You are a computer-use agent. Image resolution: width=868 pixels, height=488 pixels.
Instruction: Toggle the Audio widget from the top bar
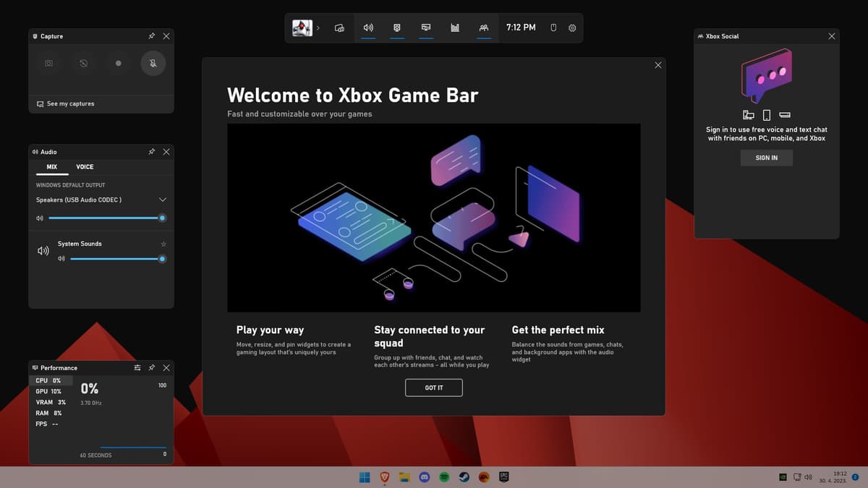(x=368, y=28)
